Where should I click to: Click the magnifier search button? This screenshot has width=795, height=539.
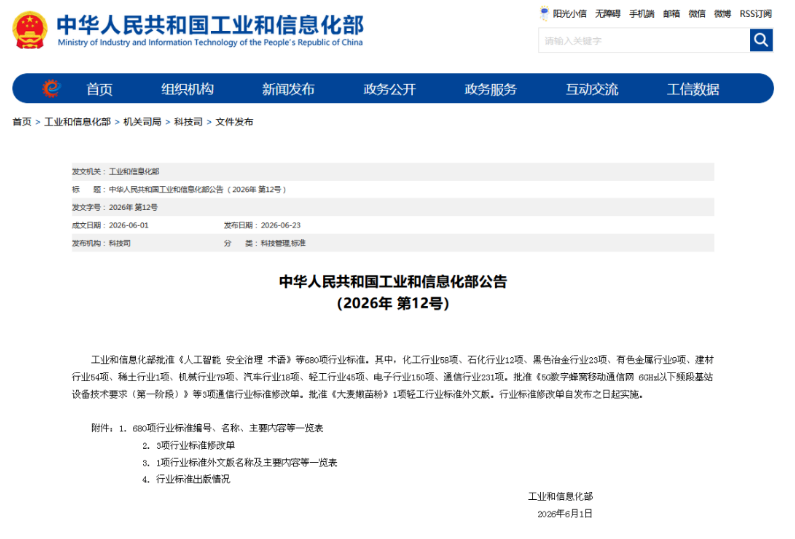point(761,40)
